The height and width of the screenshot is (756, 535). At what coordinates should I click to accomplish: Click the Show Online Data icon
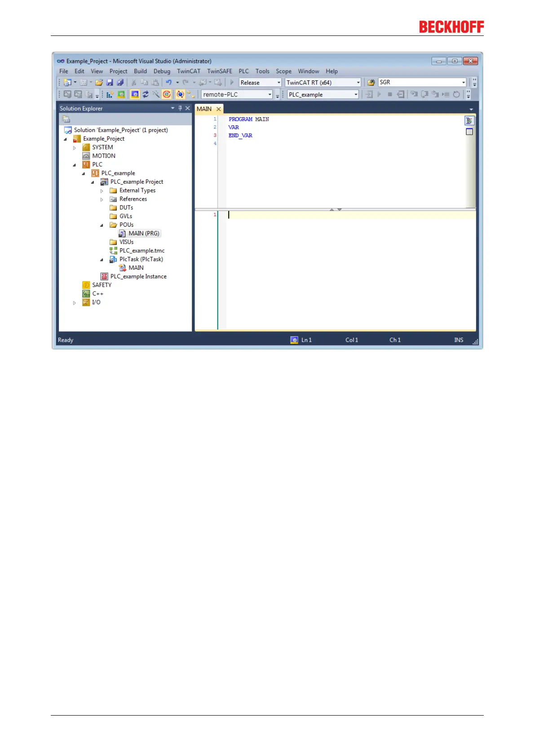(x=180, y=94)
